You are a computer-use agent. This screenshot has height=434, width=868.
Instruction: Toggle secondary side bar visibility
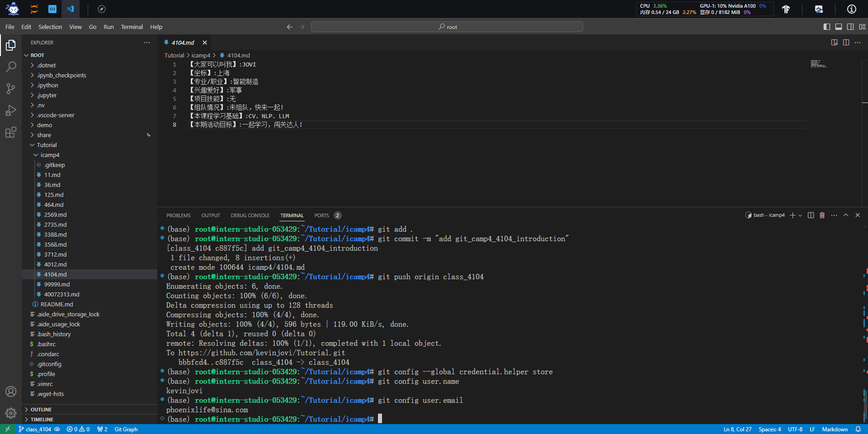tap(850, 27)
